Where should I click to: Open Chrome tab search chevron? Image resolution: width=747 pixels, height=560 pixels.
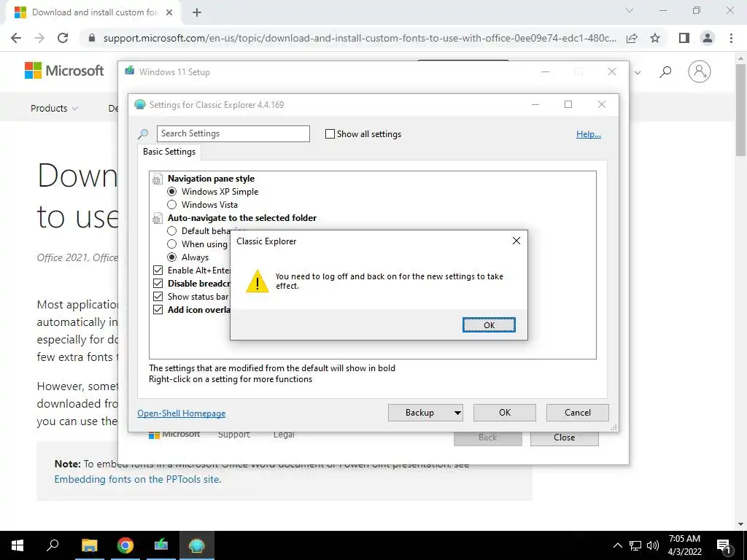[630, 10]
